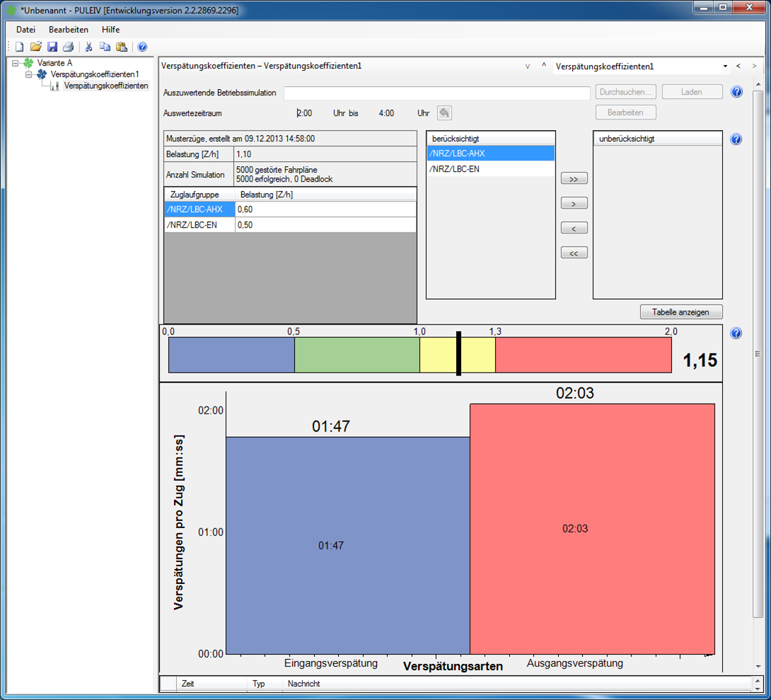This screenshot has width=771, height=700.
Task: Open help for the color scale bar
Action: coord(736,334)
